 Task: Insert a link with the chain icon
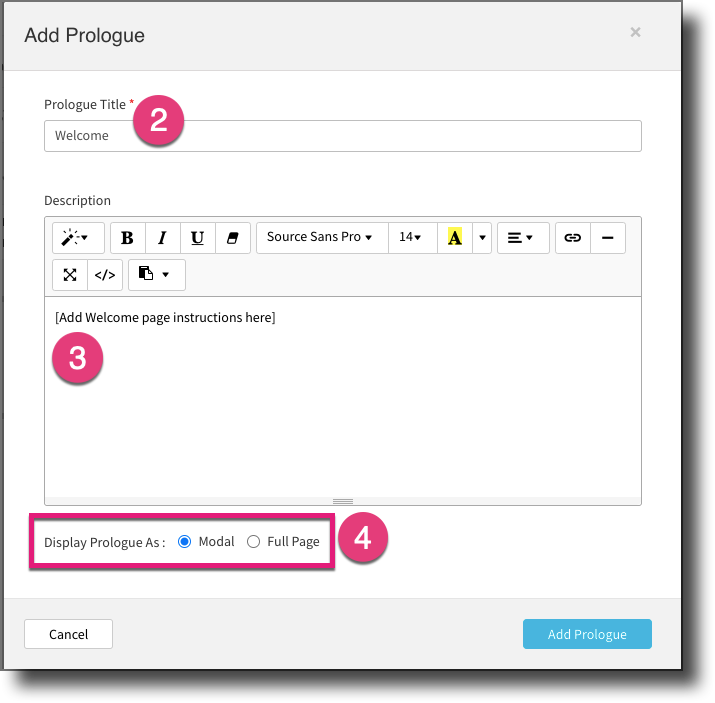pyautogui.click(x=573, y=238)
